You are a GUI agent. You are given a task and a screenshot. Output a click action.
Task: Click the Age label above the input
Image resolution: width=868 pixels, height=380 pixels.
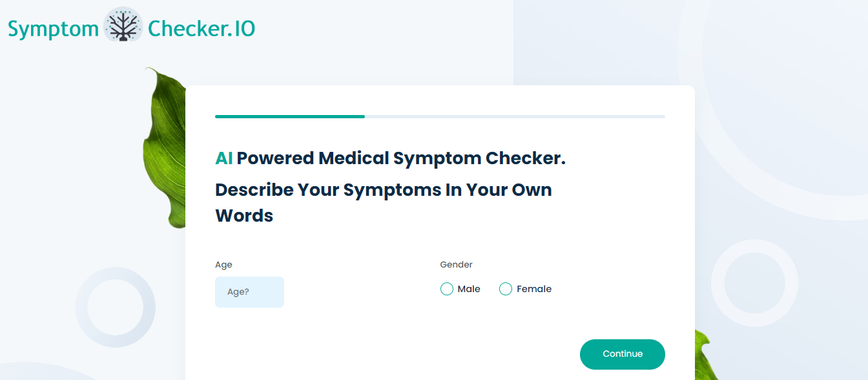(x=223, y=264)
